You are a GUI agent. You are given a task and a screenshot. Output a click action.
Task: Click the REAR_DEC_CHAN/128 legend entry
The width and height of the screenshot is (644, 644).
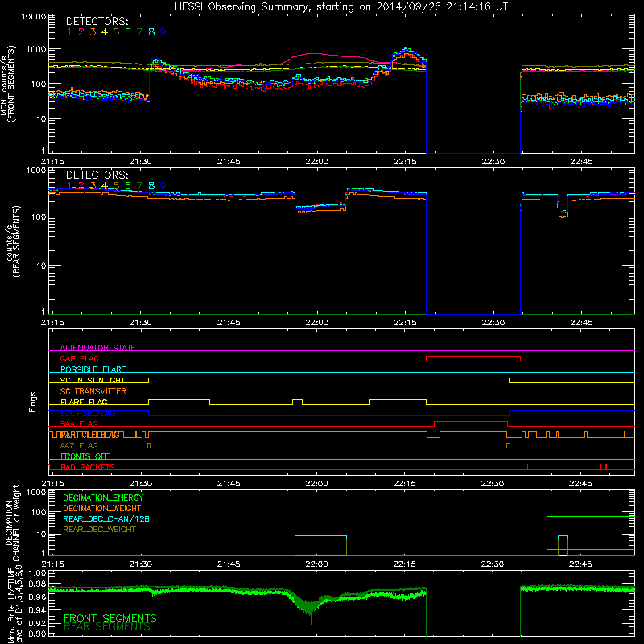click(106, 518)
